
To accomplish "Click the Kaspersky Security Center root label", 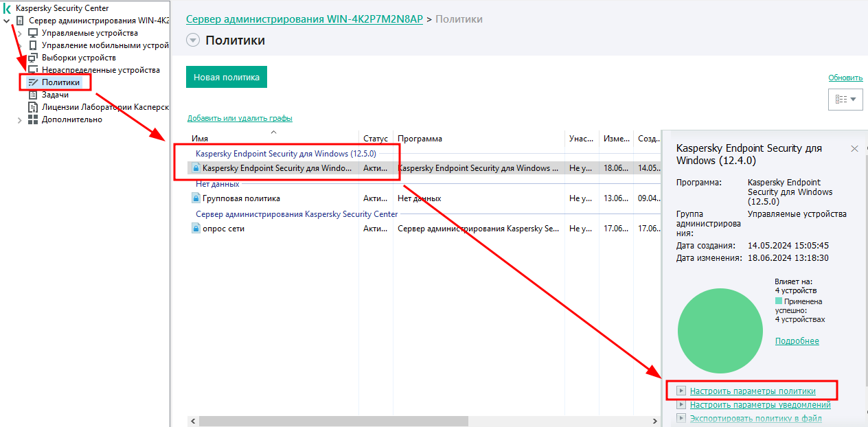I will [x=62, y=8].
